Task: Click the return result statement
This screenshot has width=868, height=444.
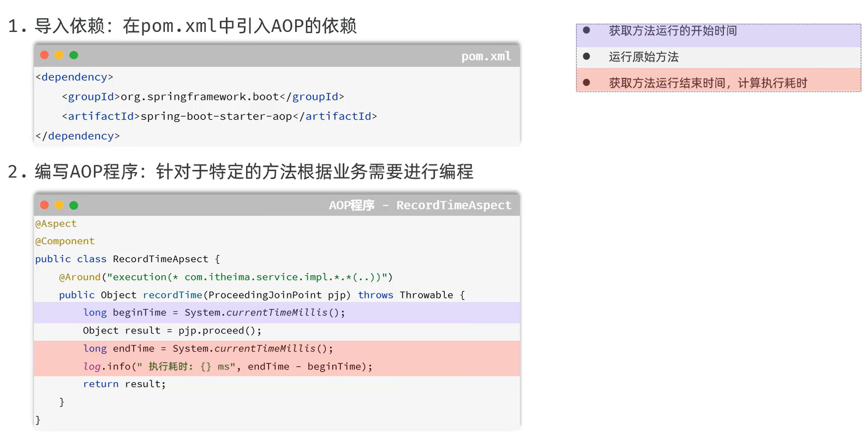Action: (x=124, y=384)
